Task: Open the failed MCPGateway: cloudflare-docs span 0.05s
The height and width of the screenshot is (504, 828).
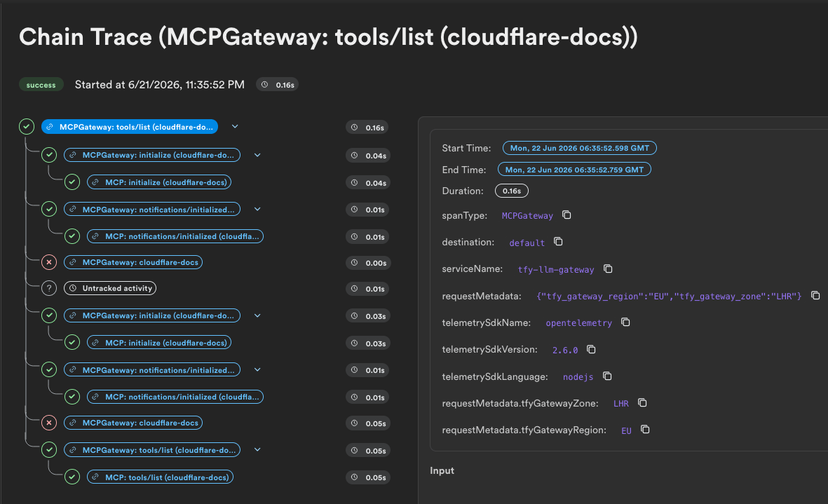Action: [x=133, y=423]
